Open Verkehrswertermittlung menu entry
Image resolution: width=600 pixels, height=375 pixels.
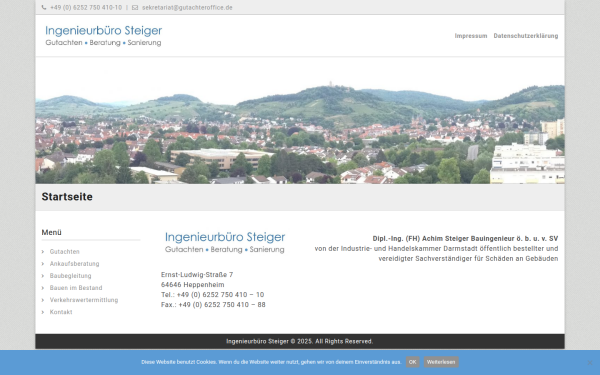tap(84, 300)
